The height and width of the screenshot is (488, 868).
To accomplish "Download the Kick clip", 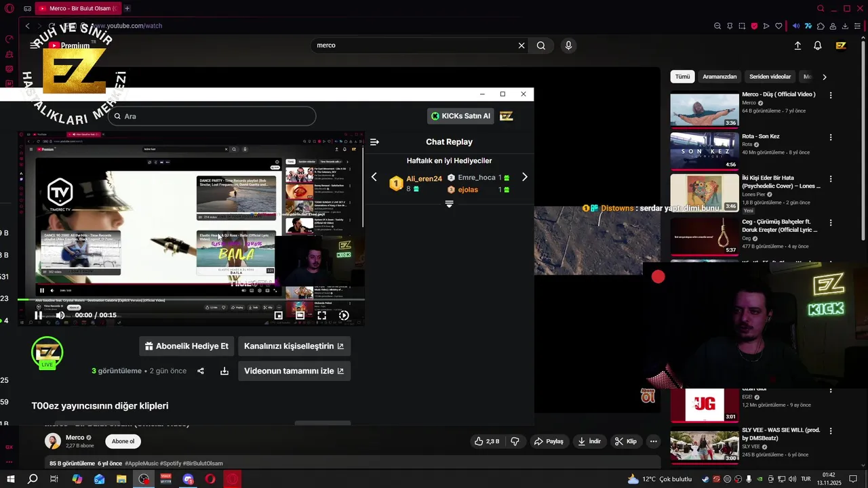I will [224, 371].
